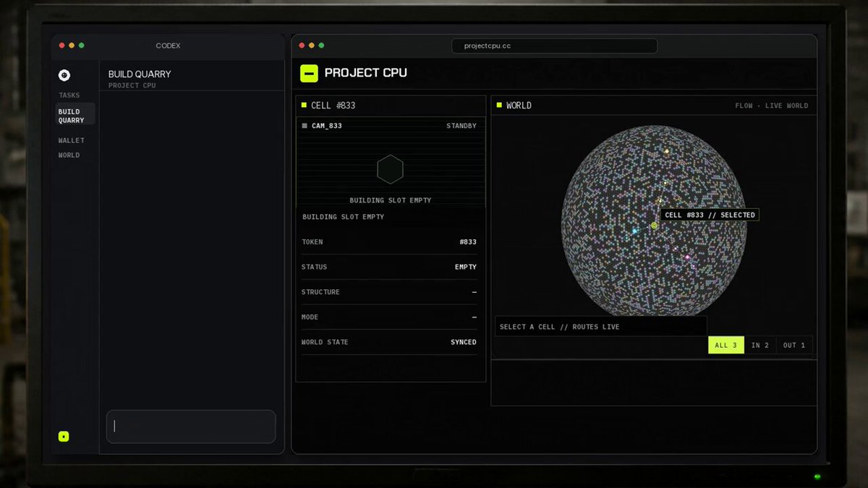Click the projectcpu.cc address bar

click(x=554, y=46)
